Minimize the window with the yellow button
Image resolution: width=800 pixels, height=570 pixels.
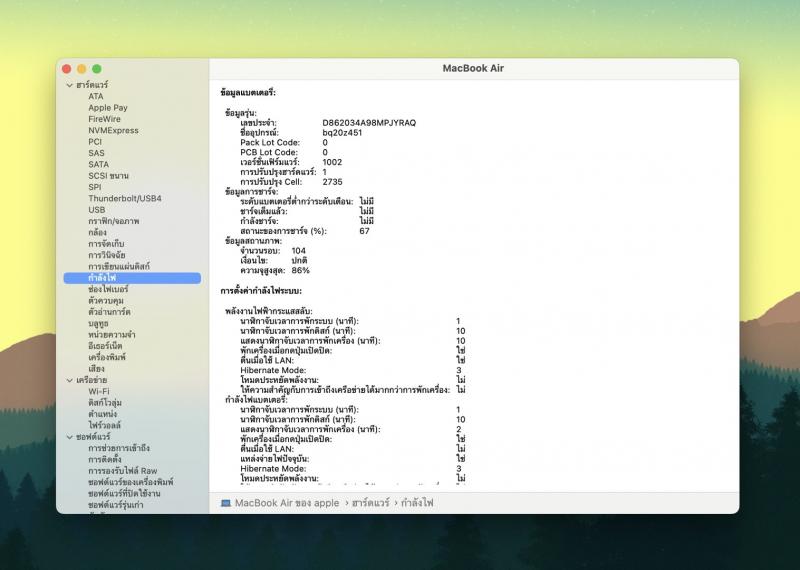click(82, 69)
